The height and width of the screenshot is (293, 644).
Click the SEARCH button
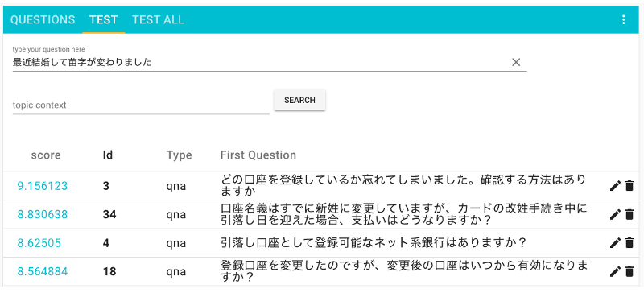click(299, 100)
